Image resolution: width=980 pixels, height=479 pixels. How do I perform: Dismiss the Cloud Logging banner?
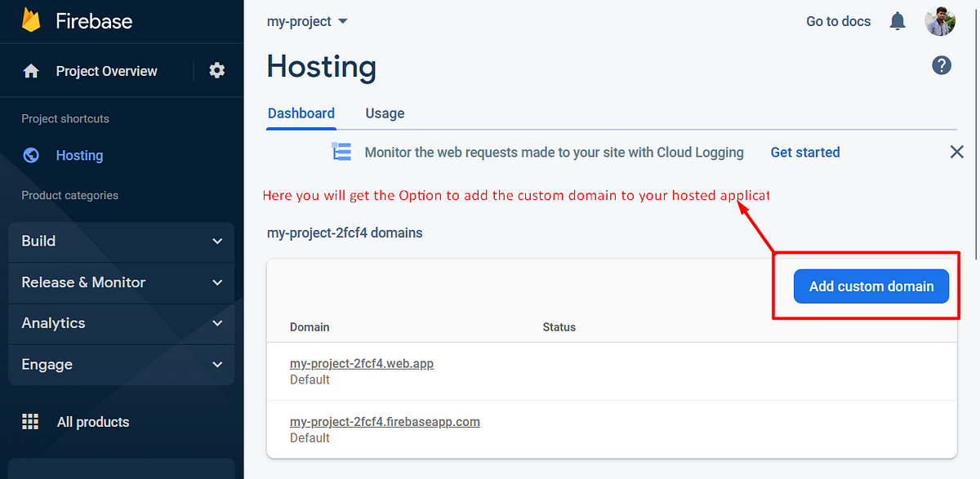956,151
